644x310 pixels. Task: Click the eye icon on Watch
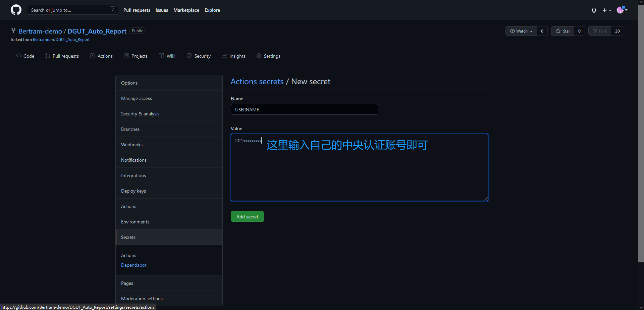(513, 31)
